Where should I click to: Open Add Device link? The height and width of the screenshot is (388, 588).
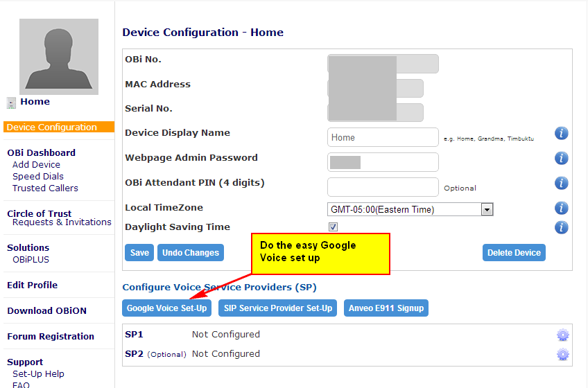point(36,165)
